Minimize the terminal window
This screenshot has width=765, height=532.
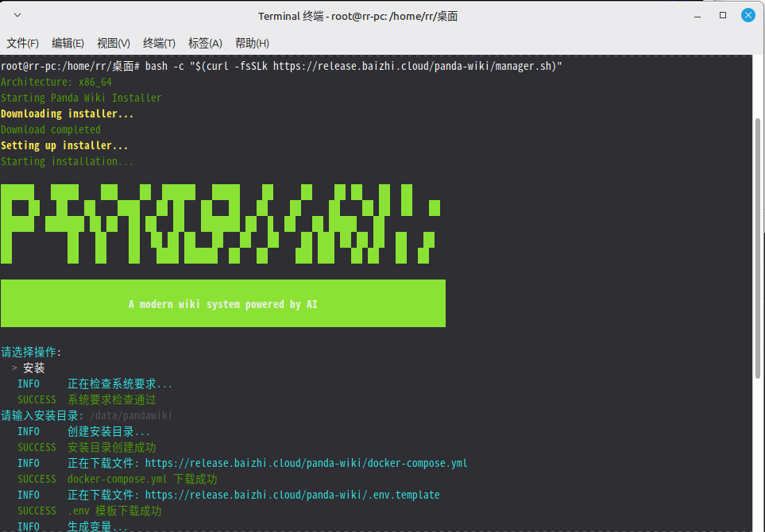[x=697, y=16]
